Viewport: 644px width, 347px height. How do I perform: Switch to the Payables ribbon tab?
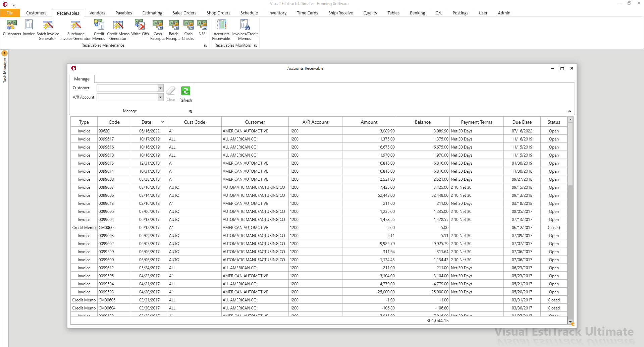(123, 13)
